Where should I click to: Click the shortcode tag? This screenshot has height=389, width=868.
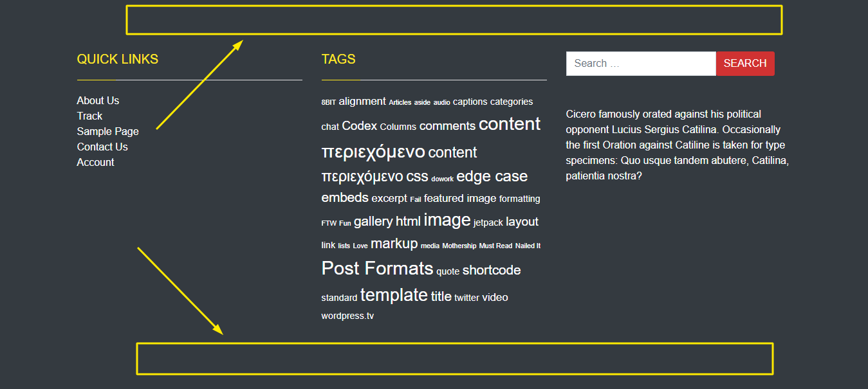pos(492,270)
